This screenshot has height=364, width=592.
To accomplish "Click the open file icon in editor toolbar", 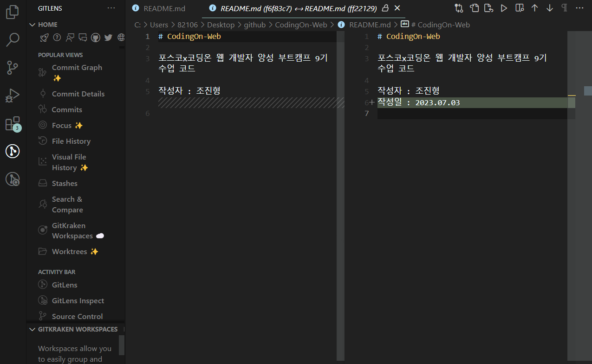I will point(474,8).
